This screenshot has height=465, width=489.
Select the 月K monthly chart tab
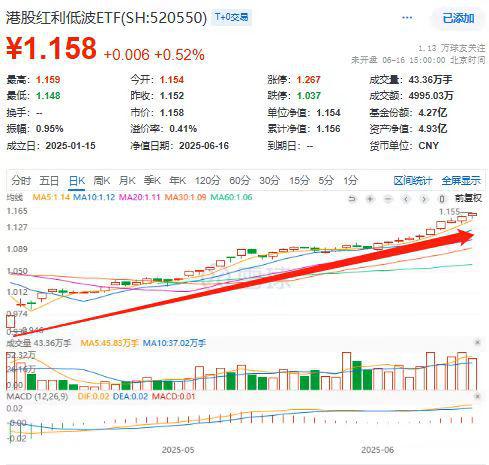click(127, 181)
